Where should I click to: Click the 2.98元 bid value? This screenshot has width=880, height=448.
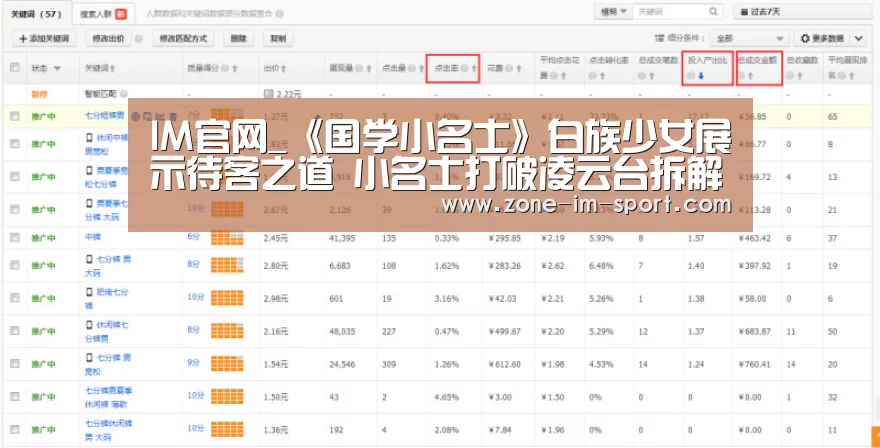[x=276, y=299]
